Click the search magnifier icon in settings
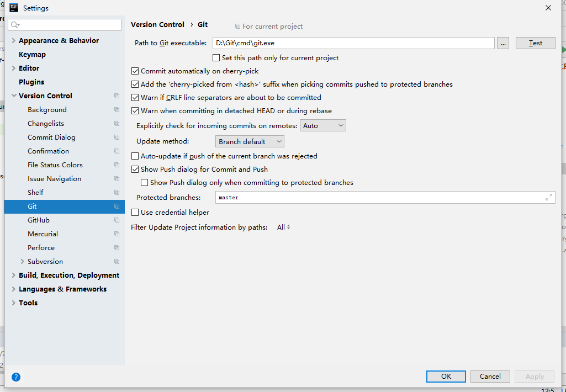 [15, 25]
